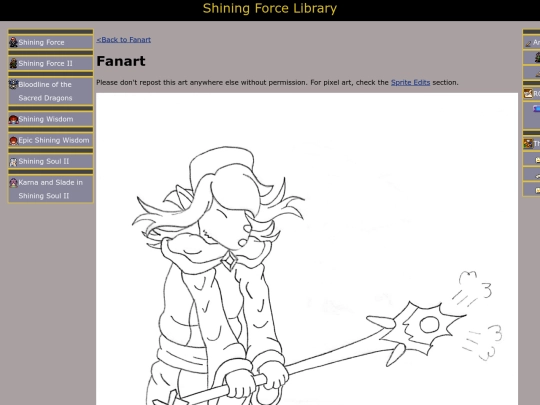
Task: Open the Shining Force II section
Action: pos(51,63)
